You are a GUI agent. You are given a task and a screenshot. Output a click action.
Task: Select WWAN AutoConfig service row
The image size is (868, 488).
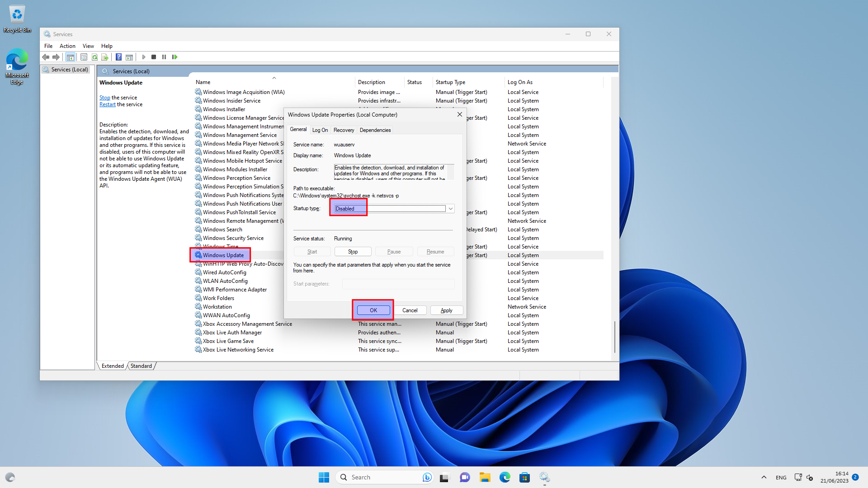tap(226, 315)
